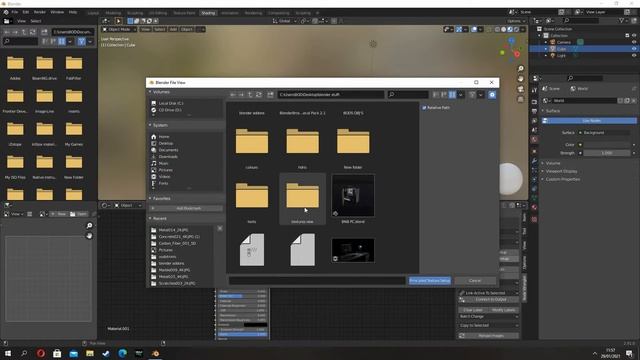Click the World Color swatch

(607, 144)
